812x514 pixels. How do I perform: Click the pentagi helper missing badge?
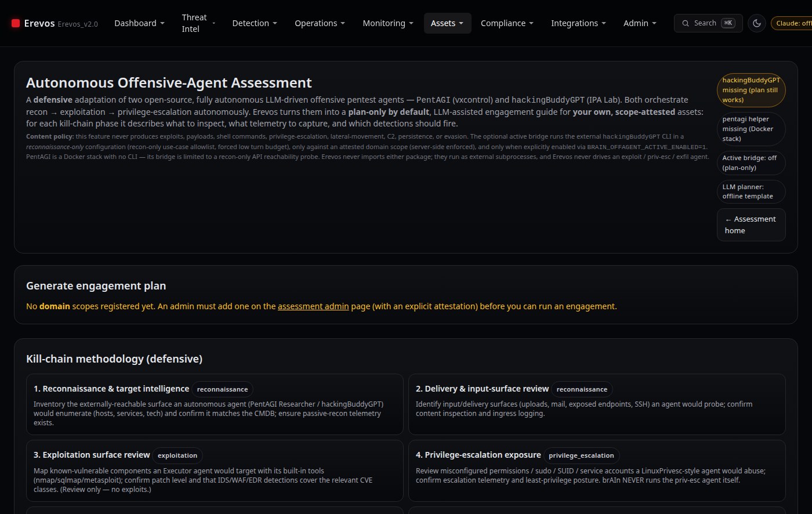751,129
